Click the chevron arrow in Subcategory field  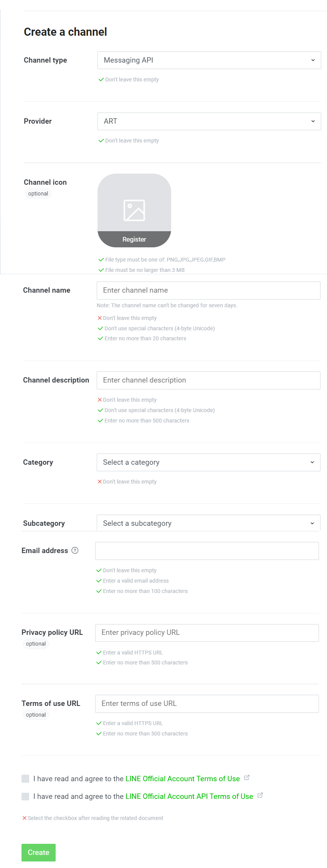click(312, 523)
